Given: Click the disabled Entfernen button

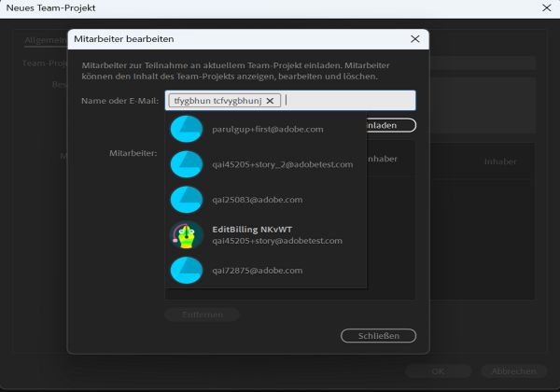Looking at the screenshot, I should [x=203, y=315].
